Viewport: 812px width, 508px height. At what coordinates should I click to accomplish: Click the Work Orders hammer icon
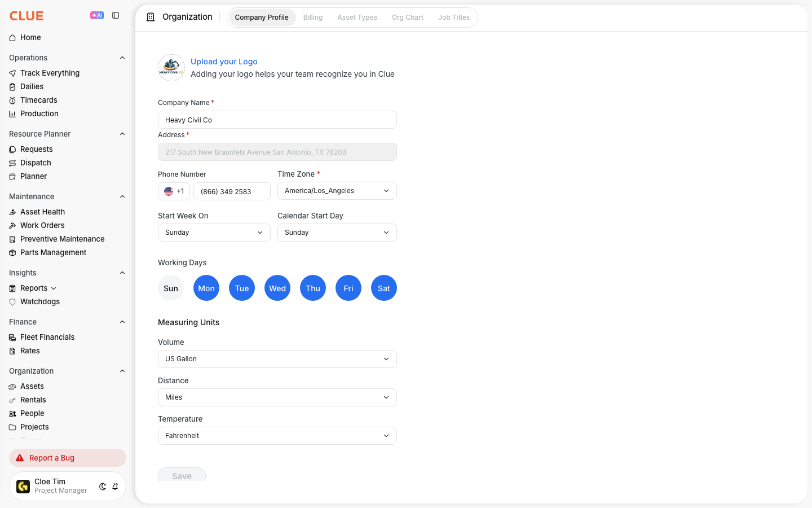(x=12, y=226)
